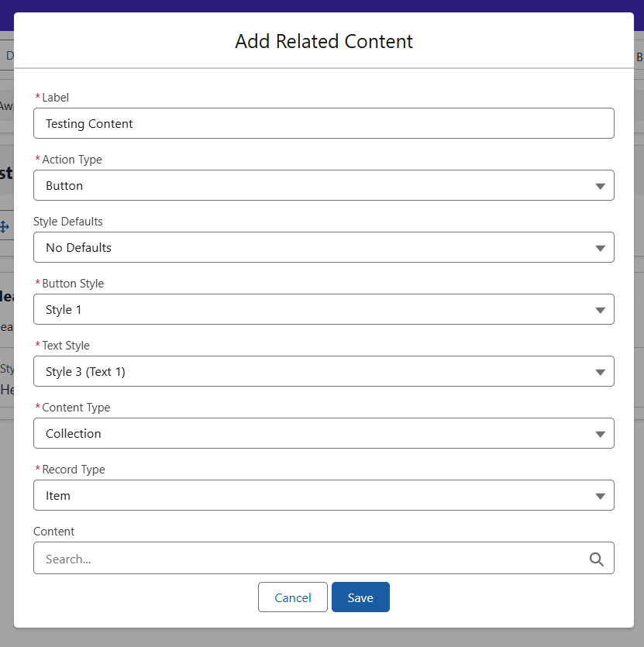Expand the 'Item' selection box
The width and height of the screenshot is (644, 647).
coord(310,496)
